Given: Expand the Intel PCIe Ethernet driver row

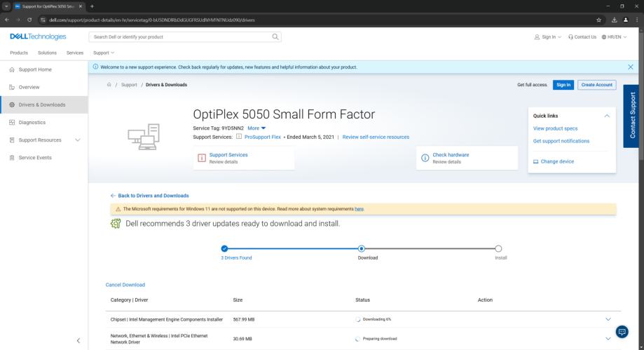Looking at the screenshot, I should 608,339.
